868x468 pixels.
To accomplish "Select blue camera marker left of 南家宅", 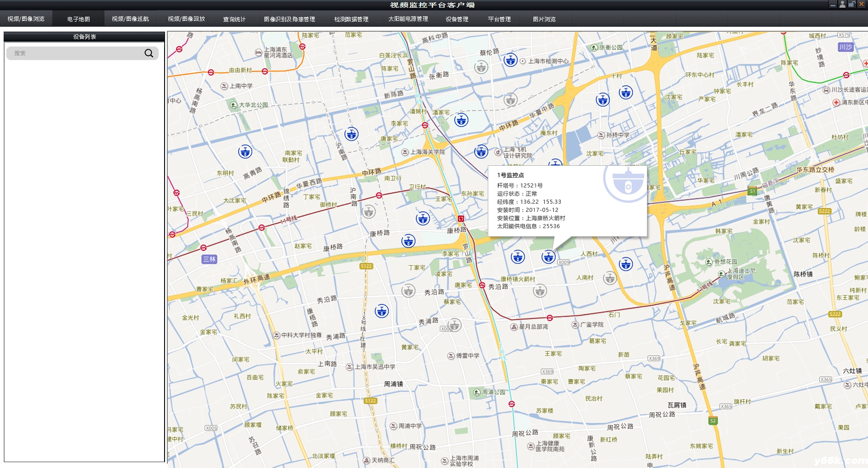I will (245, 151).
